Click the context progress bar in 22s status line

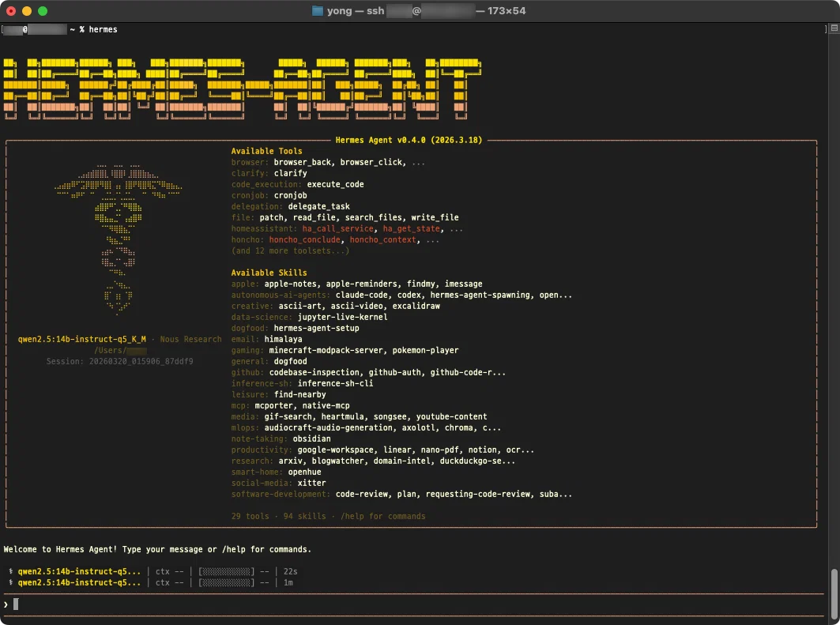(227, 571)
